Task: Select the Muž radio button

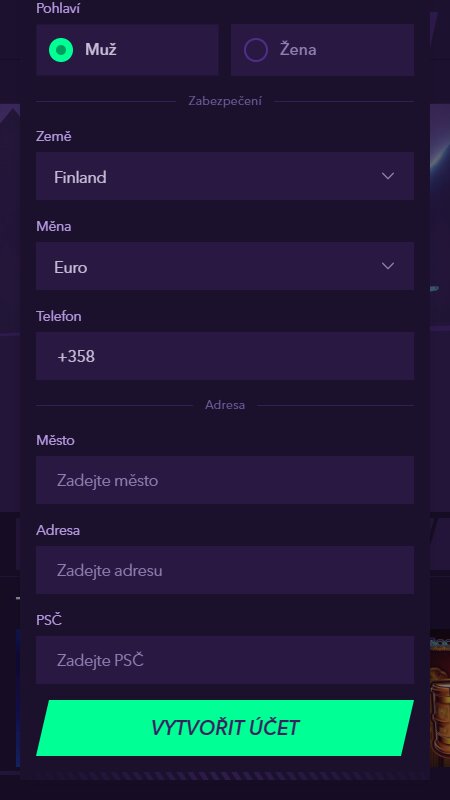Action: [x=61, y=50]
